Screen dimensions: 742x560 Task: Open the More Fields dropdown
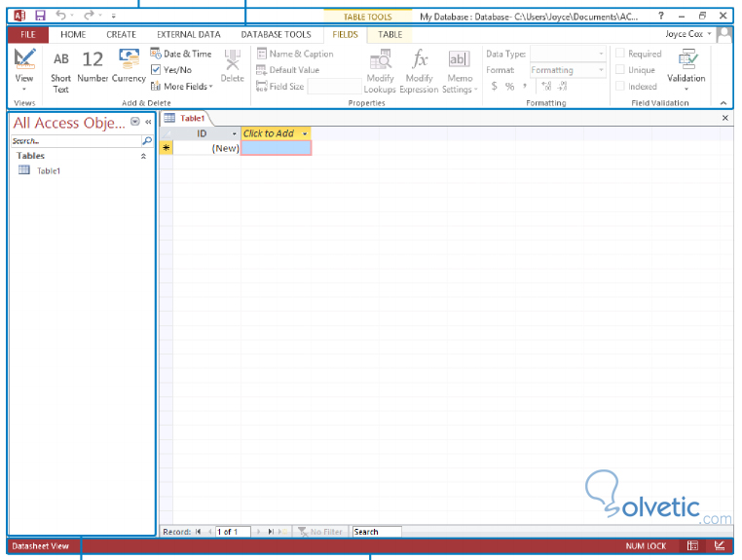pyautogui.click(x=182, y=86)
